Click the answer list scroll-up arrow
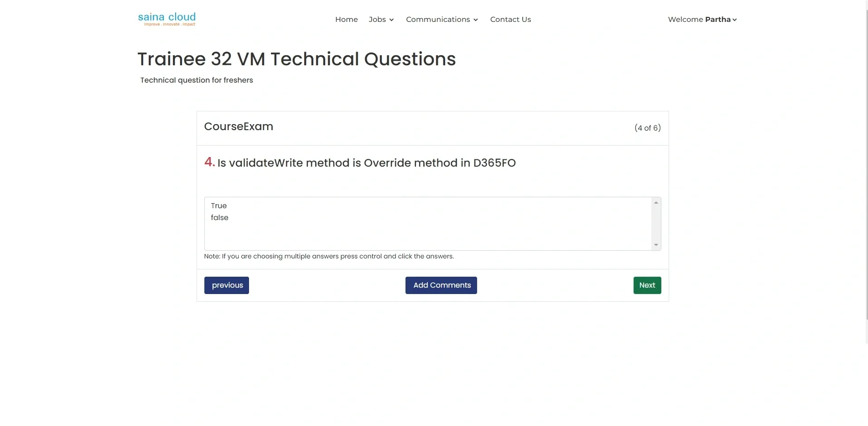The image size is (868, 426). tap(656, 203)
